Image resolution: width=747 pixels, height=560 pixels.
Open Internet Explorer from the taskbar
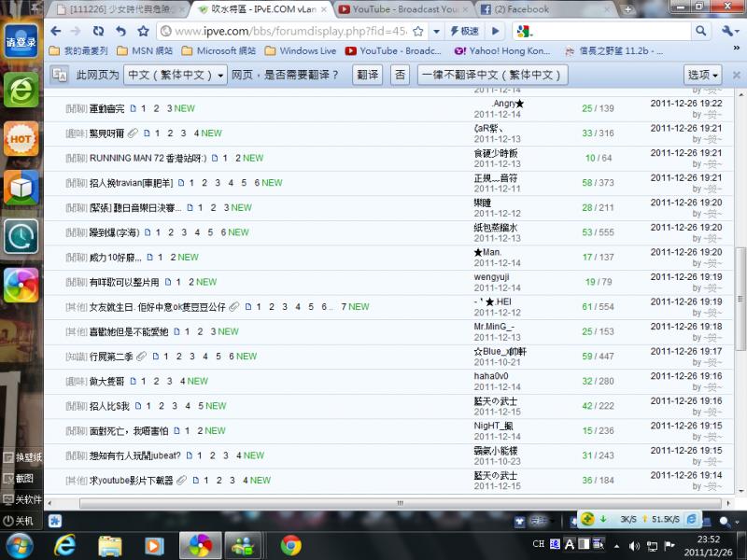pos(65,545)
